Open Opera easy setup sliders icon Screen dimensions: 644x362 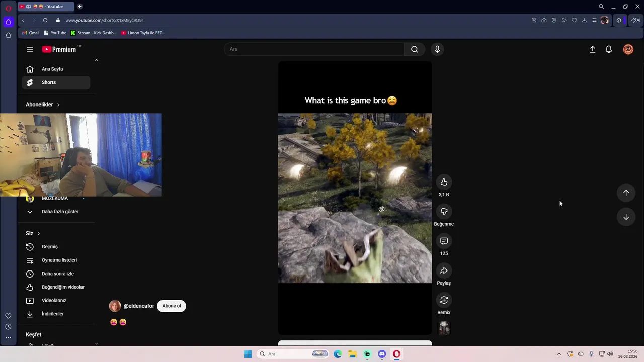click(x=594, y=20)
